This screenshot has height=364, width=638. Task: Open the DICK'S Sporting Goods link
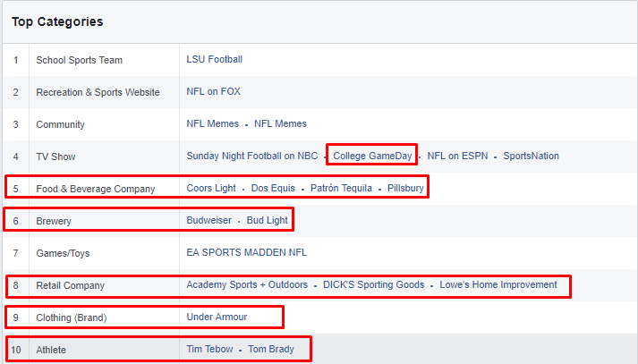pyautogui.click(x=373, y=284)
